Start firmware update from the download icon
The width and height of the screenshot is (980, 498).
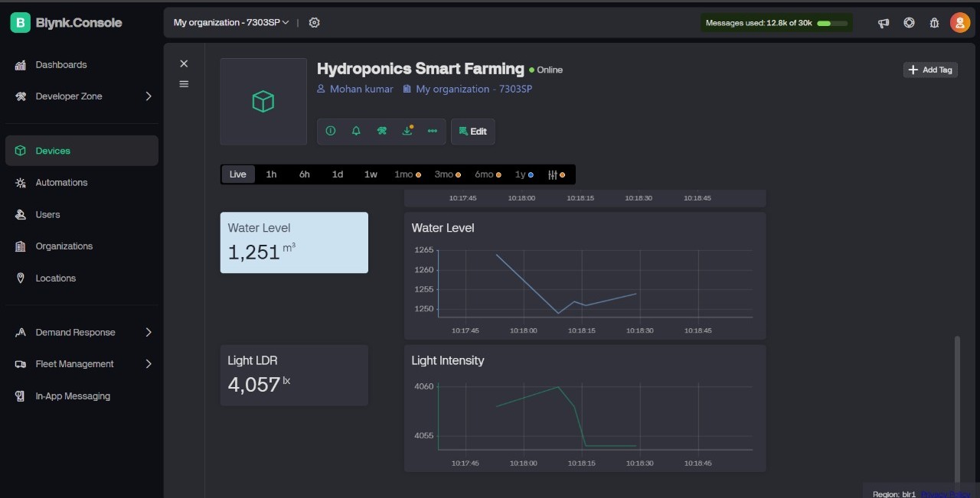[407, 131]
